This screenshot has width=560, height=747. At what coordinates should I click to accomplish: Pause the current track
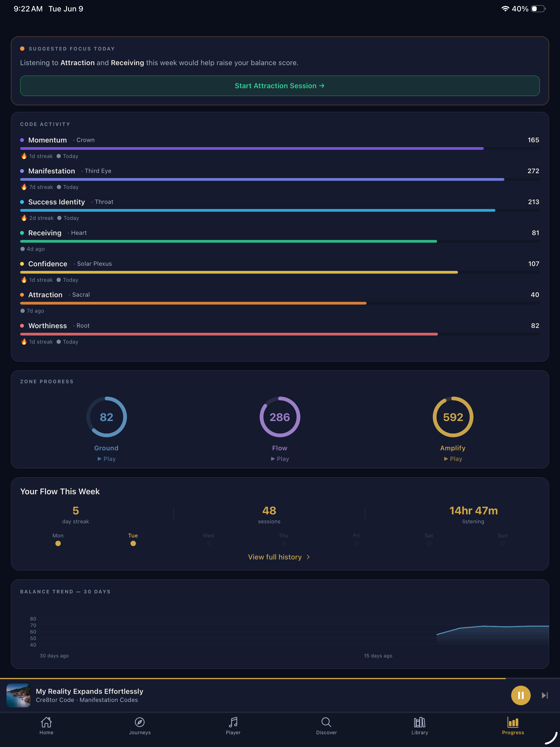(520, 695)
